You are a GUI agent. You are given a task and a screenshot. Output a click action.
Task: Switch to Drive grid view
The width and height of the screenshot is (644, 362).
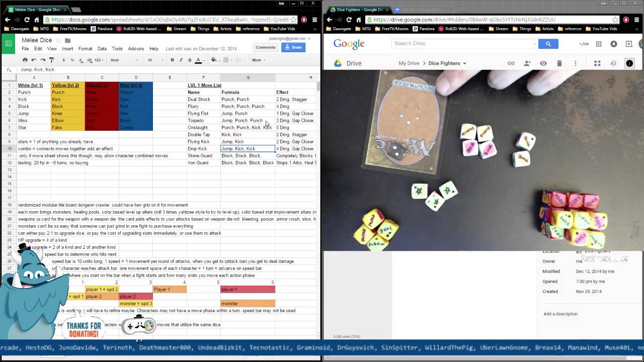[x=597, y=63]
